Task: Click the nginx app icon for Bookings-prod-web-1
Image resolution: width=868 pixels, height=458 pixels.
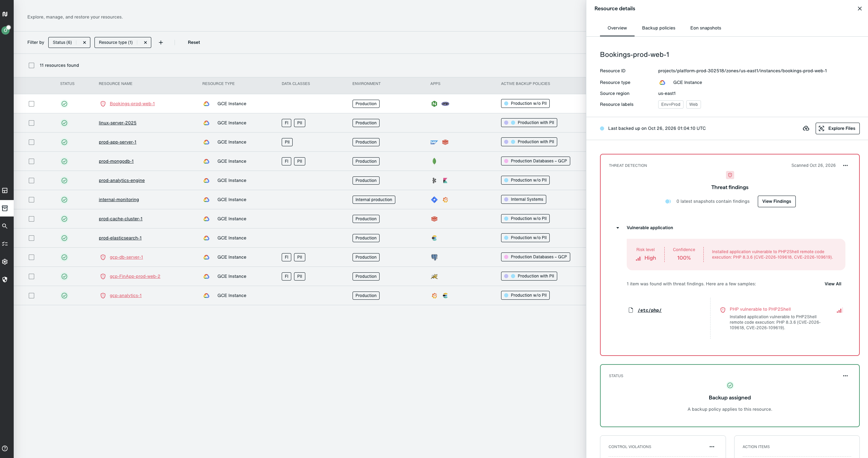Action: coord(434,104)
